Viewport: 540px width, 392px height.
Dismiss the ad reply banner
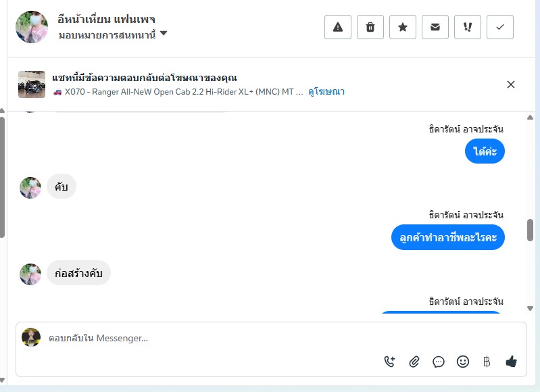click(511, 84)
